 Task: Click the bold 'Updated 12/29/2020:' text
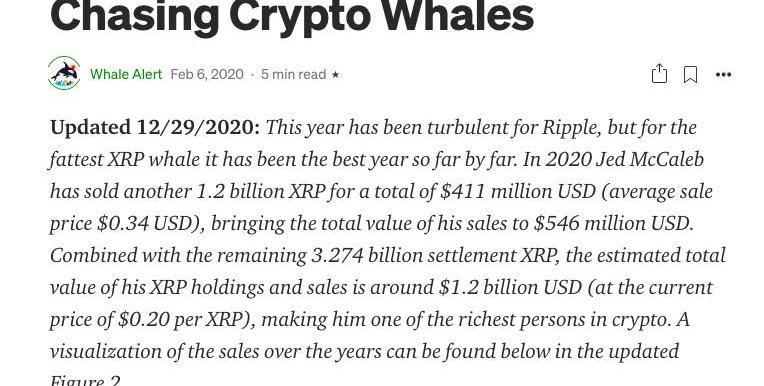155,128
